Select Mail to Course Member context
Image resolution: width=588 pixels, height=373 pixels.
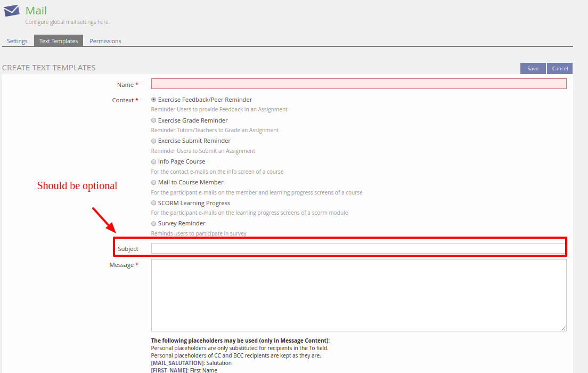click(154, 182)
